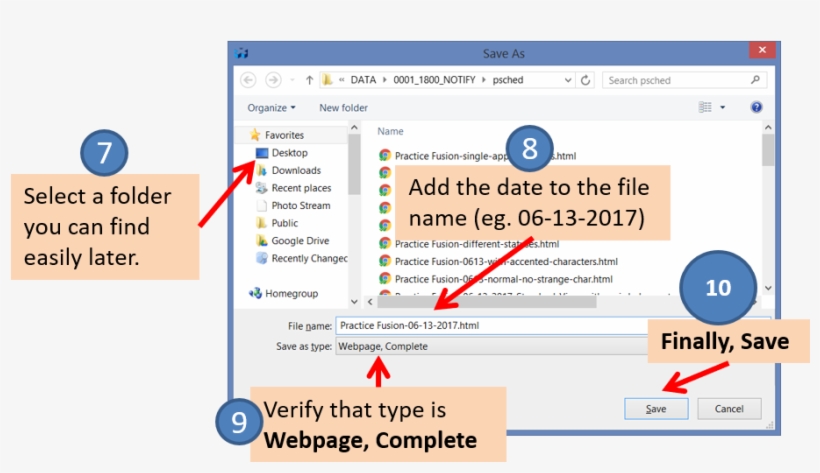Click horizontal scrollbar left arrow
This screenshot has height=473, width=820.
point(370,302)
